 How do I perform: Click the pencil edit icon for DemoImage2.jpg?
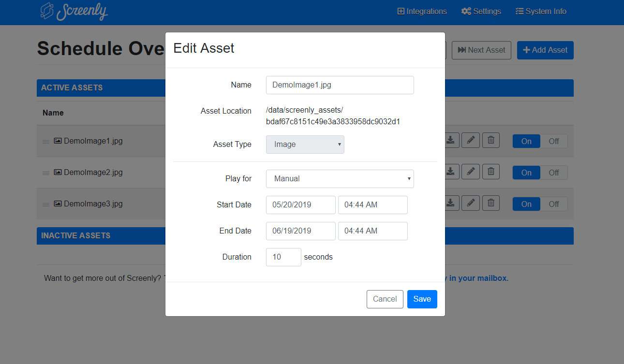pos(471,172)
